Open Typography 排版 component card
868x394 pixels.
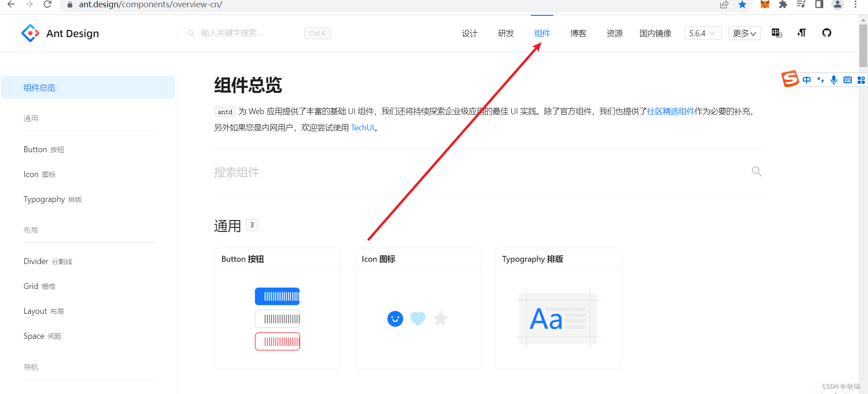pyautogui.click(x=558, y=308)
